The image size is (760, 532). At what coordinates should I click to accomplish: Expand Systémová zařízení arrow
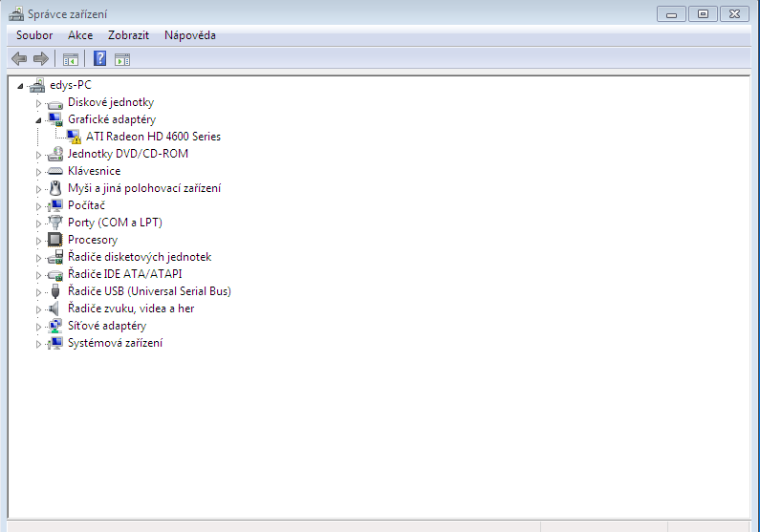[38, 344]
